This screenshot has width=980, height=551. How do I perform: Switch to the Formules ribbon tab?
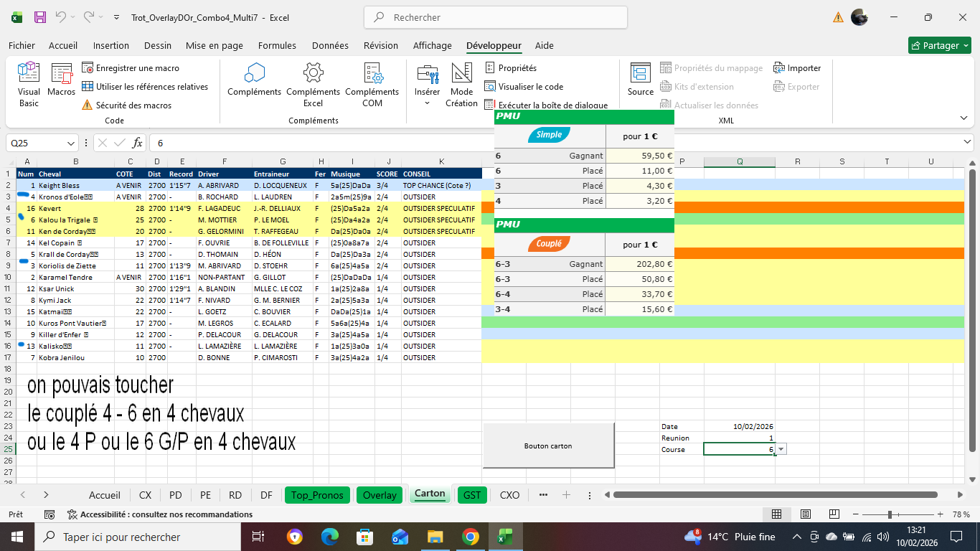(x=277, y=45)
